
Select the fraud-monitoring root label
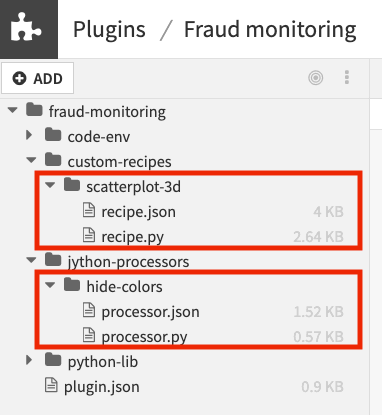pos(107,112)
